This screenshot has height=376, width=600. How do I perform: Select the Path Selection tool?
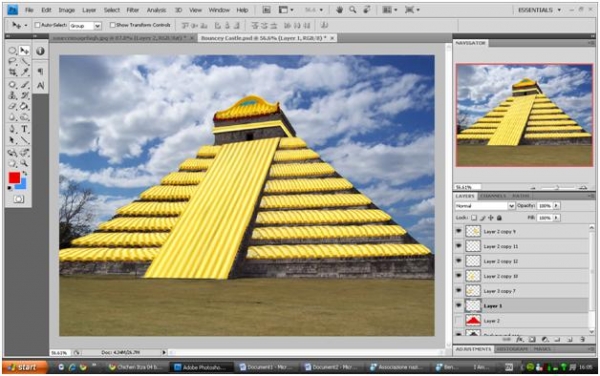click(x=12, y=140)
